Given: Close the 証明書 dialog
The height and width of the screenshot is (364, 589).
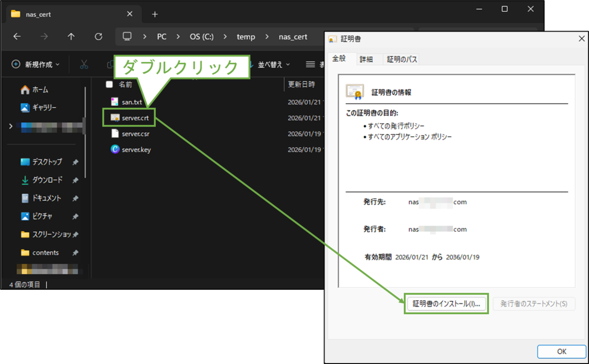Looking at the screenshot, I should pos(582,39).
